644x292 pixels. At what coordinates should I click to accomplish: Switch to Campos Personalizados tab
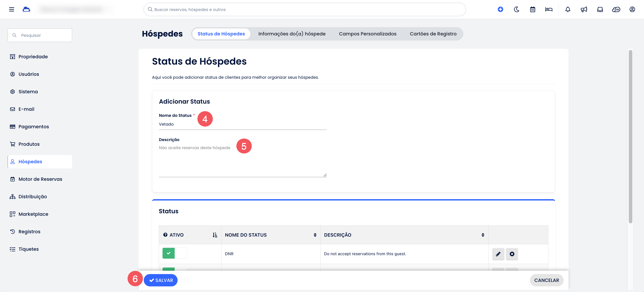pos(367,34)
